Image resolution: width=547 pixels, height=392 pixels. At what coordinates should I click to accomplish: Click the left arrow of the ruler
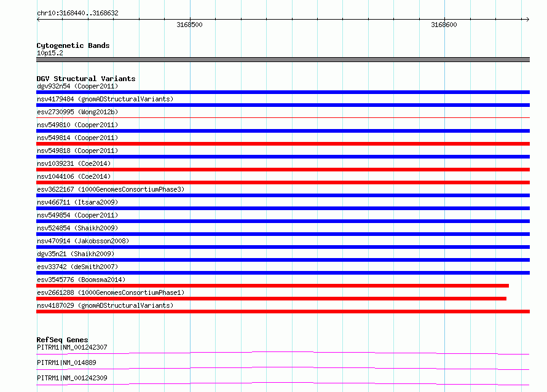pyautogui.click(x=38, y=19)
